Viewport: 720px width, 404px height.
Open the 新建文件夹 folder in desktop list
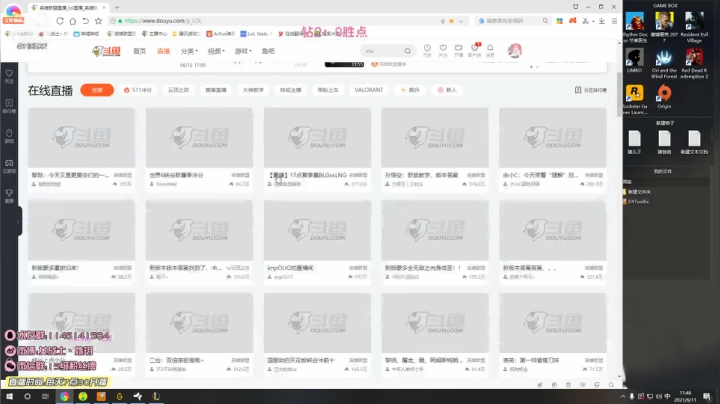tap(639, 192)
